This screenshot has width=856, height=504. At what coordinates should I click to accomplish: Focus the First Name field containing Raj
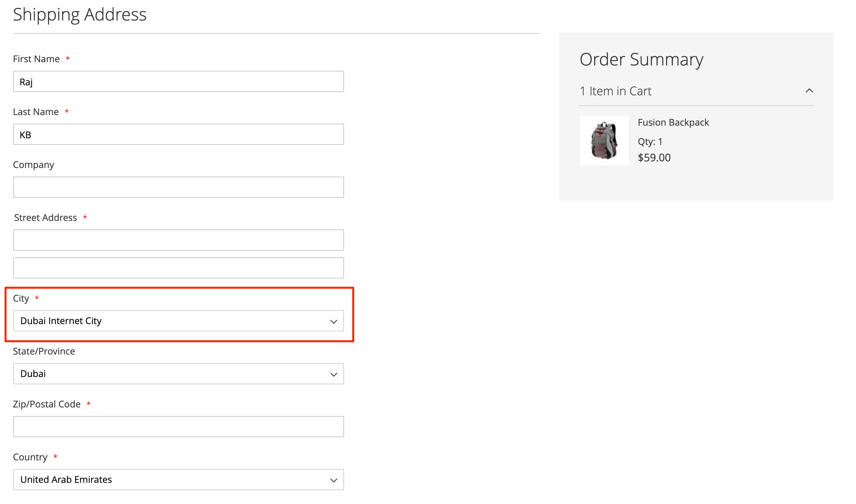[x=178, y=81]
